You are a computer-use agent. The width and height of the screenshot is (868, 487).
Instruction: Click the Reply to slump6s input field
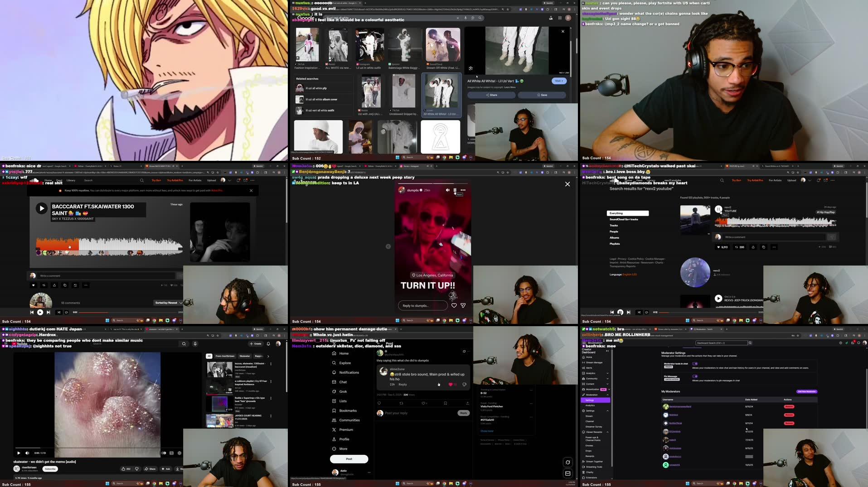[422, 305]
